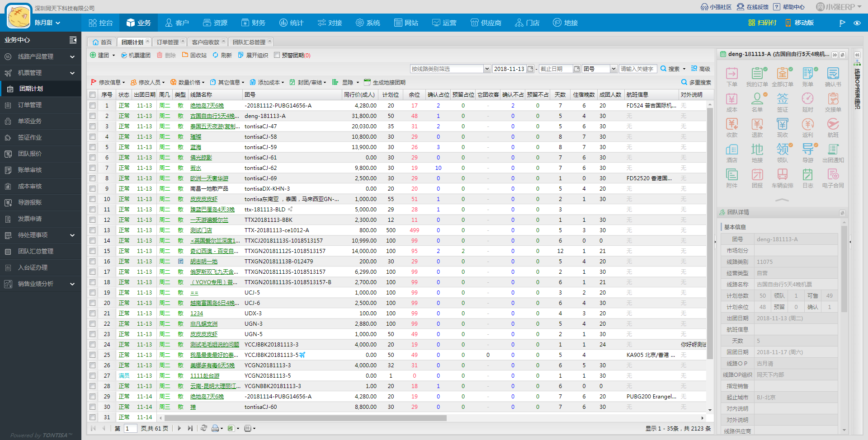This screenshot has width=868, height=440.
Task: Click the 多重搜索 button
Action: (696, 82)
